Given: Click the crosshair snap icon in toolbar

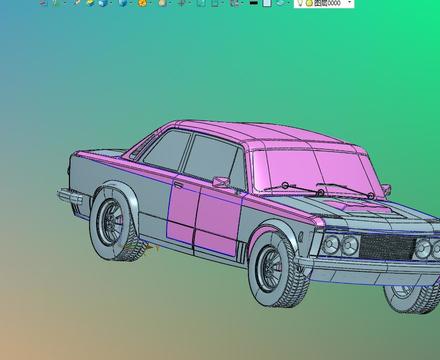Looking at the screenshot, I should pos(181,3).
